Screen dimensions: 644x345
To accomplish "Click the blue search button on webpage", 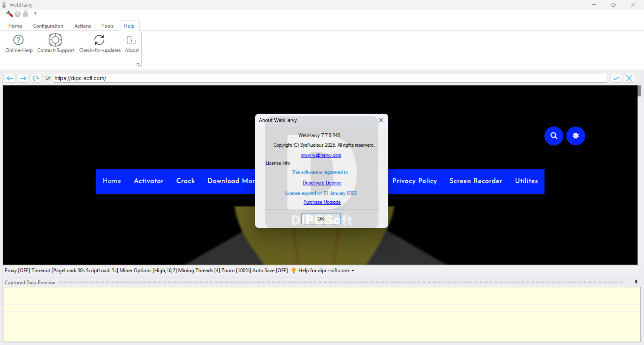I will (x=554, y=136).
